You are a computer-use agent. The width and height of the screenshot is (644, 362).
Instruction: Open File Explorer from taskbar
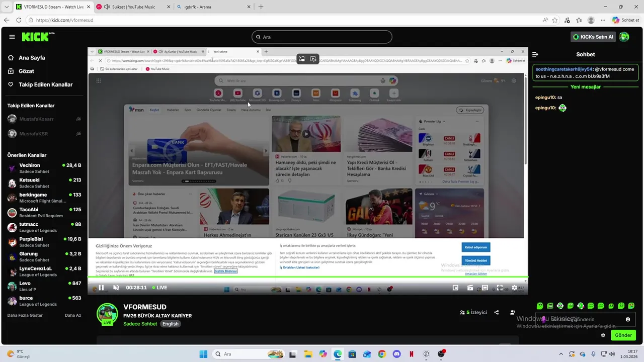(x=307, y=354)
